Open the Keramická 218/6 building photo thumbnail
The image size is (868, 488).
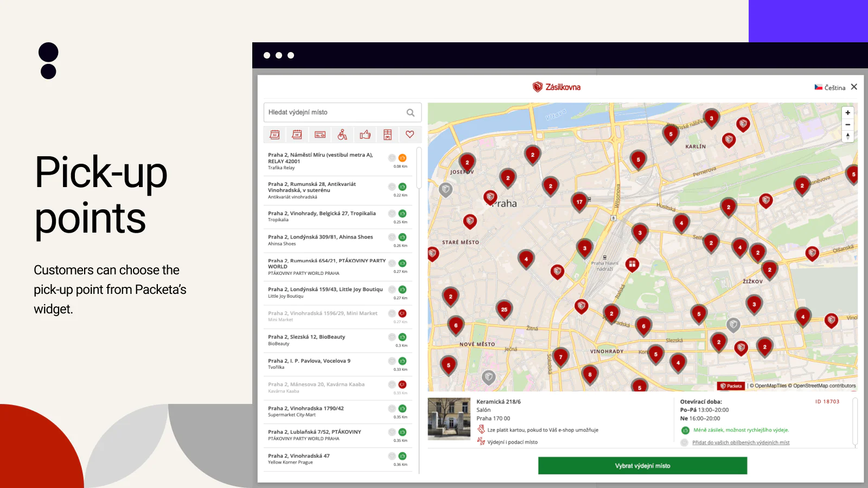[x=449, y=419]
